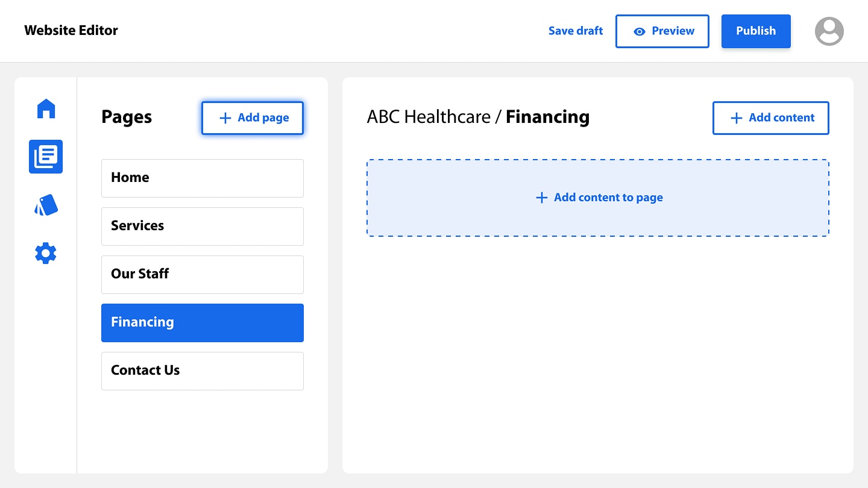The image size is (868, 488).
Task: Click the plus icon beside Add page
Action: pos(225,118)
